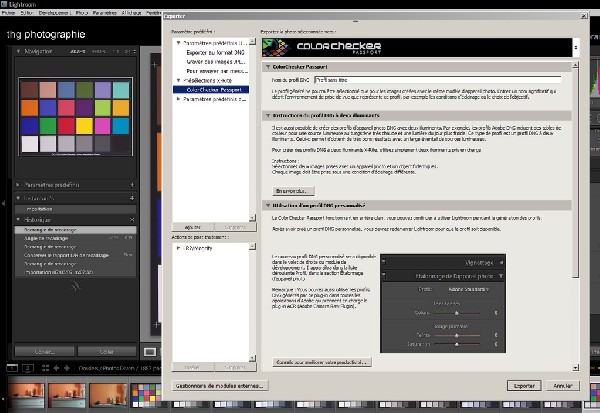Click the Annuler button
Screen dimensions: 600x413
[x=562, y=385]
